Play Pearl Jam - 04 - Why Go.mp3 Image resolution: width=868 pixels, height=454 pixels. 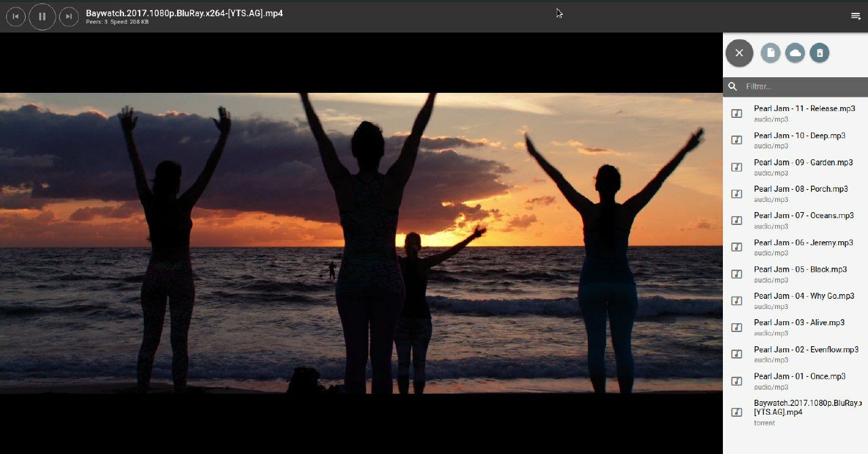pyautogui.click(x=795, y=301)
